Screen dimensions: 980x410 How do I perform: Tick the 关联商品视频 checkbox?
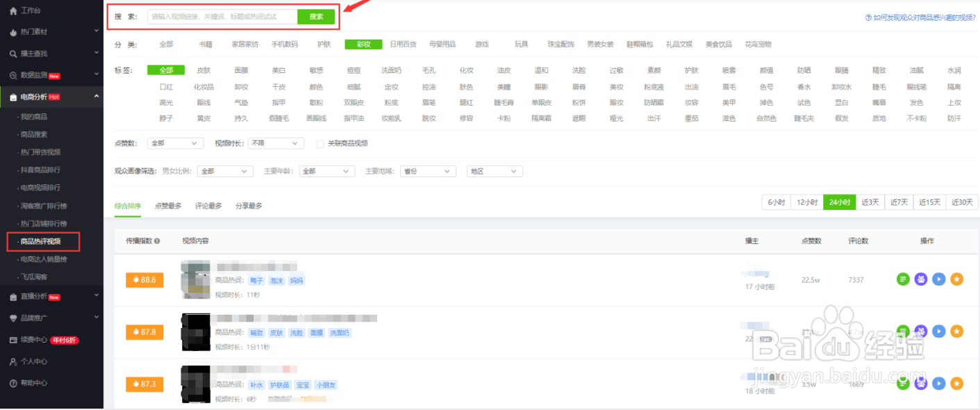coord(320,144)
